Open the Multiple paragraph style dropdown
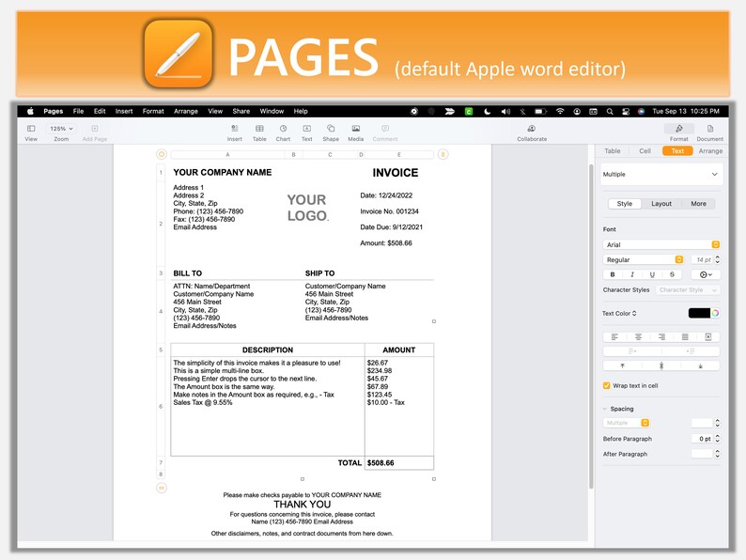 click(661, 174)
